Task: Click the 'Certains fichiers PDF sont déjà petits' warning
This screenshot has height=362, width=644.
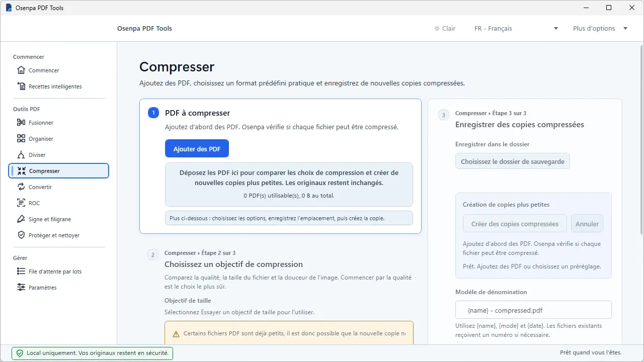Action: click(x=289, y=333)
